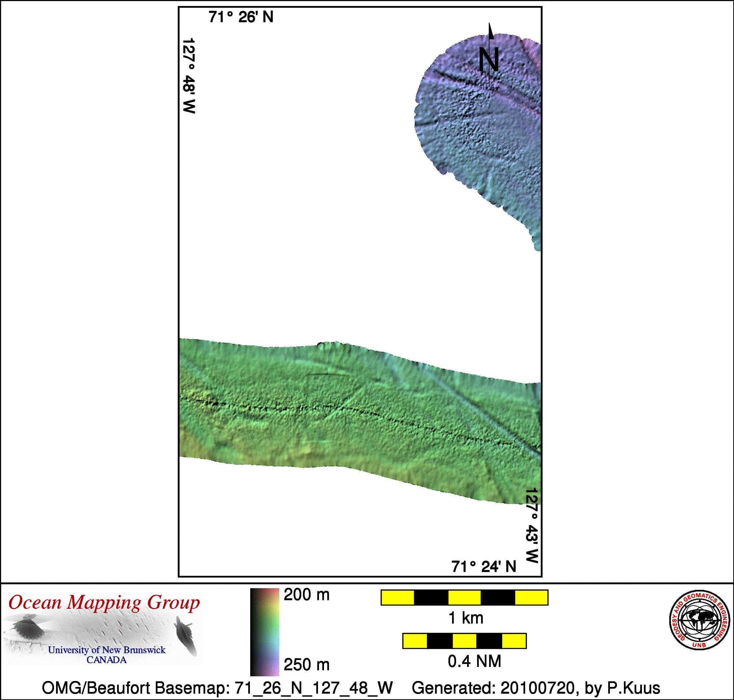
Task: Click the 71° 24' N latitude label
Action: tap(484, 566)
